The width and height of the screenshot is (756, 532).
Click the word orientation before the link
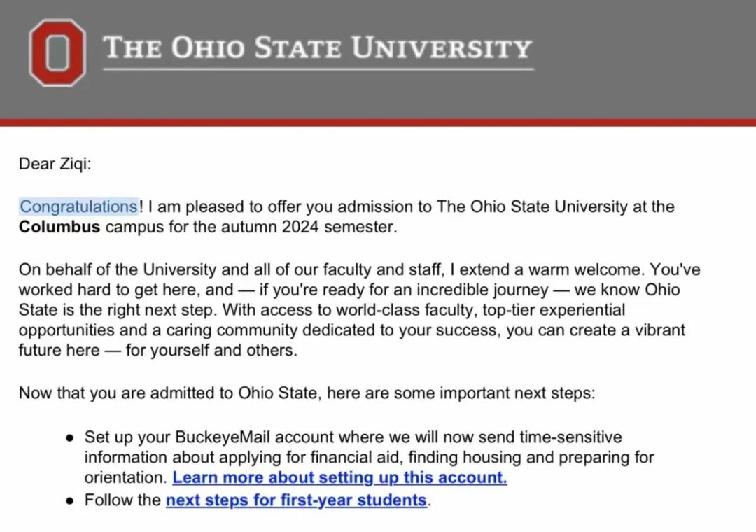coord(125,477)
